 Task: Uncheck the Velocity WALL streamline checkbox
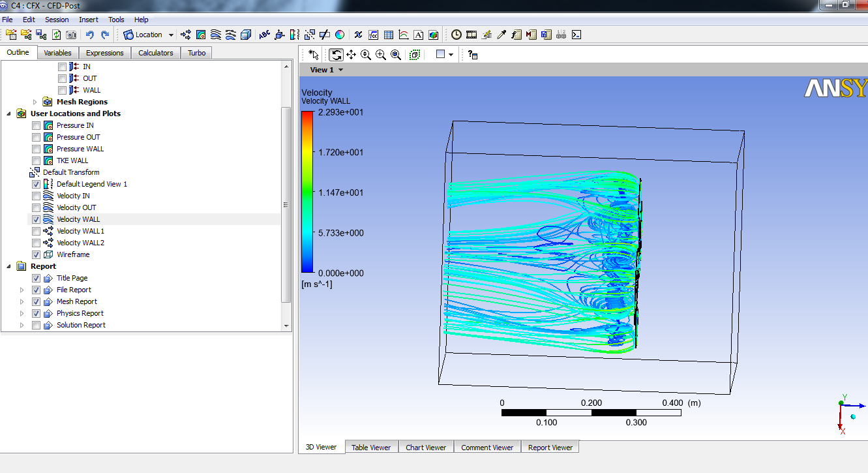37,219
